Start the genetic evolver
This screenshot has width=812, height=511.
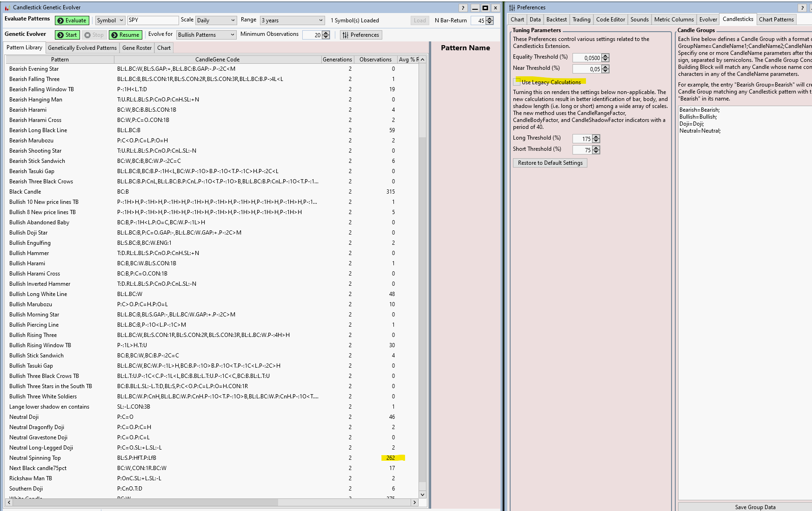click(67, 35)
